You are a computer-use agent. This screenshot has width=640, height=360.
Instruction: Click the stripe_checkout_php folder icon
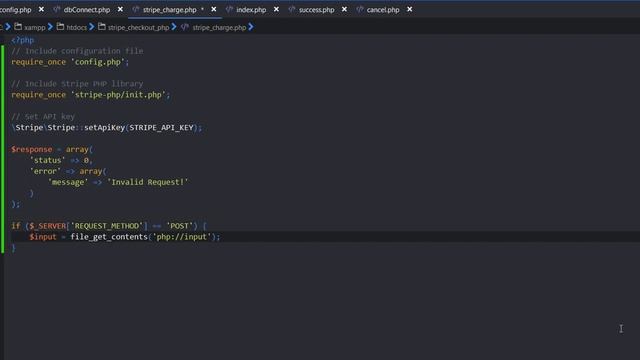point(102,27)
